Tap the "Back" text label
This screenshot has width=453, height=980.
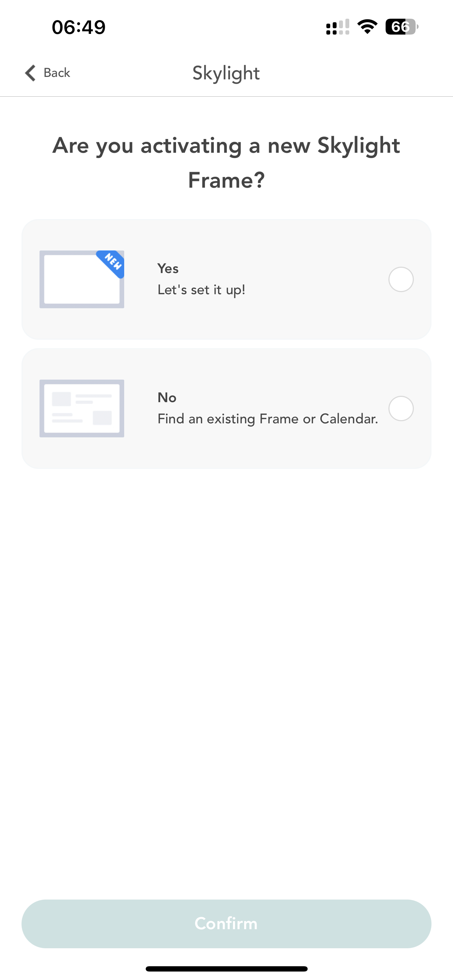click(57, 73)
